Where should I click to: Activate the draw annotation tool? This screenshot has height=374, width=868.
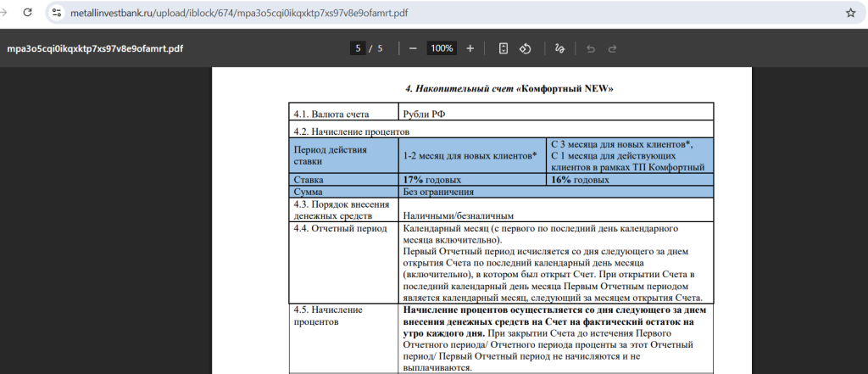559,48
